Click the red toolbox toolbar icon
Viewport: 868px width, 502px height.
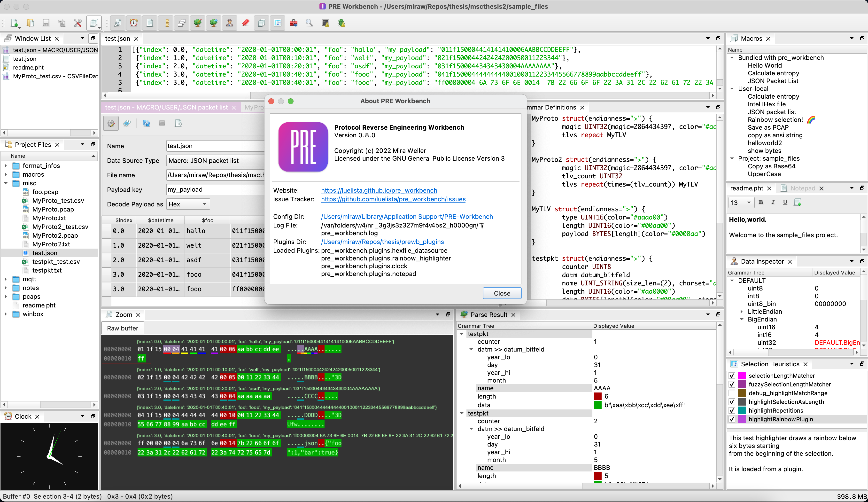click(x=294, y=23)
